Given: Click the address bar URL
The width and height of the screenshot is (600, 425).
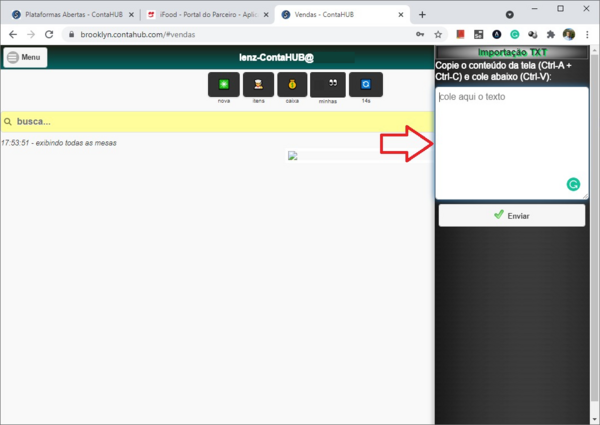Looking at the screenshot, I should 138,34.
